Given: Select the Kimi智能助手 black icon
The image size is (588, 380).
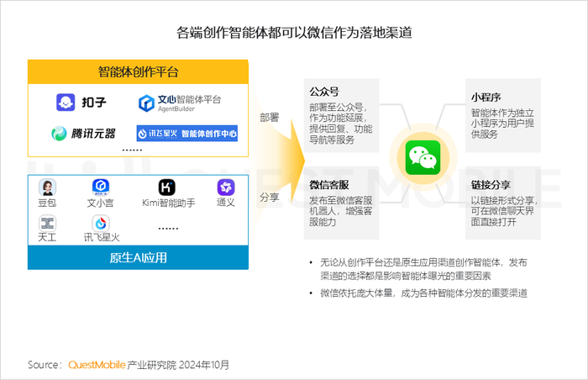Looking at the screenshot, I should (x=167, y=187).
